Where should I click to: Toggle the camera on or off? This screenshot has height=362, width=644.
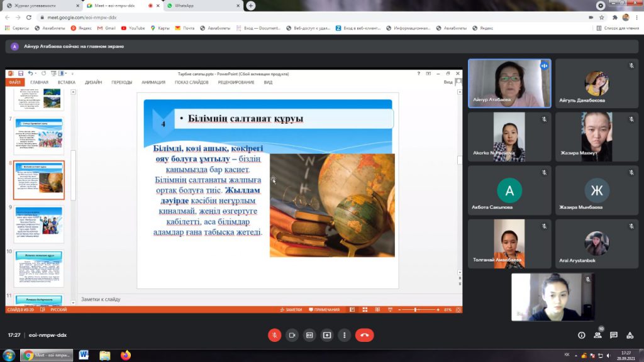(x=292, y=335)
